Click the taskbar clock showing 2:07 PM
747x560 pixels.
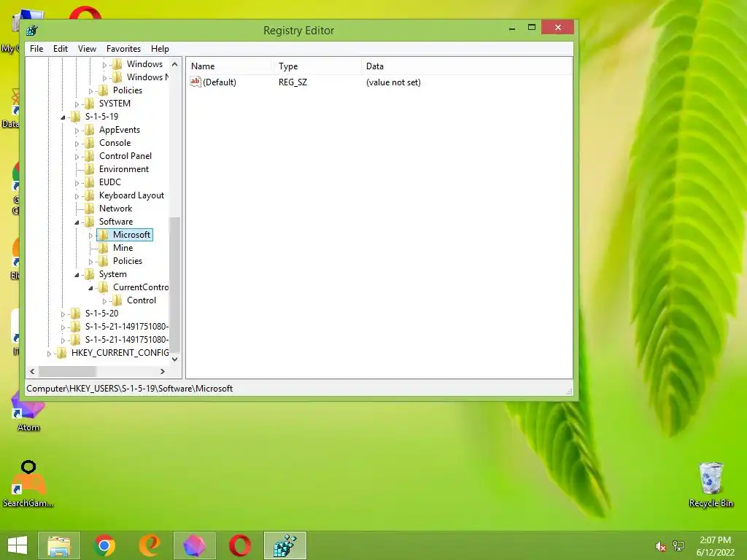tap(715, 546)
